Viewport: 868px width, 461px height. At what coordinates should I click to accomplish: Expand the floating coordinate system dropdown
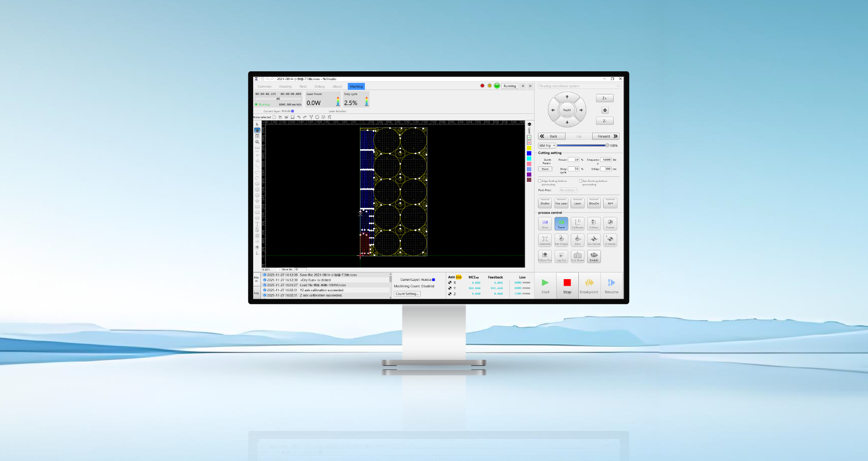click(617, 86)
